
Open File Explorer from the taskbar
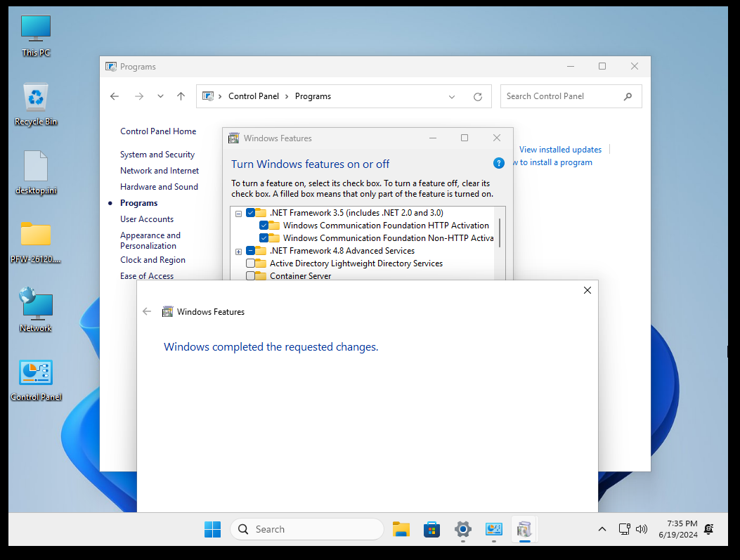(401, 529)
